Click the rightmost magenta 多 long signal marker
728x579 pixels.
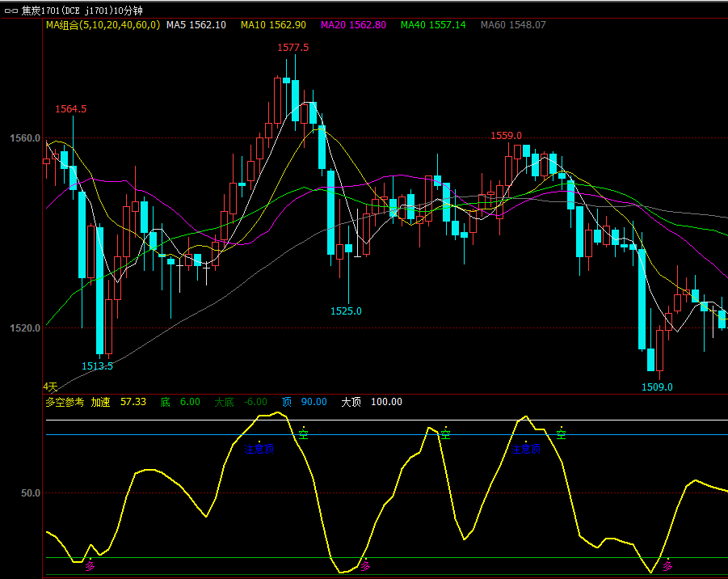coord(667,566)
